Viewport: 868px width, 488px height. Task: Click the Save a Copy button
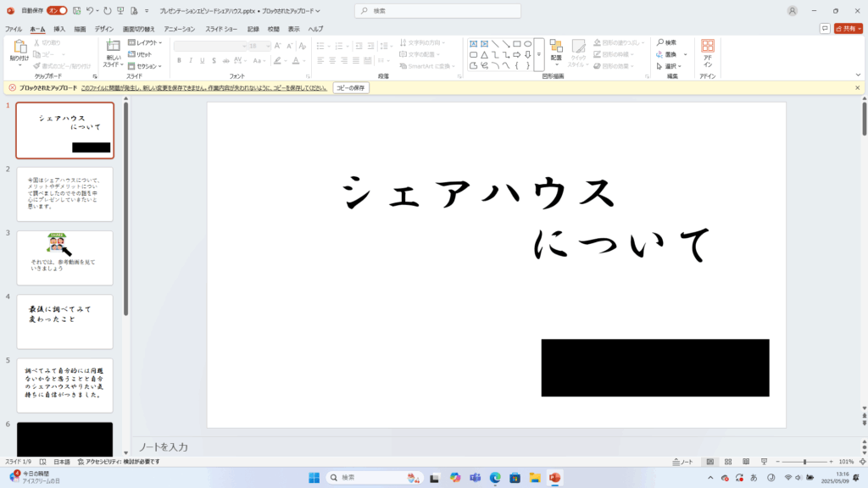(x=350, y=87)
